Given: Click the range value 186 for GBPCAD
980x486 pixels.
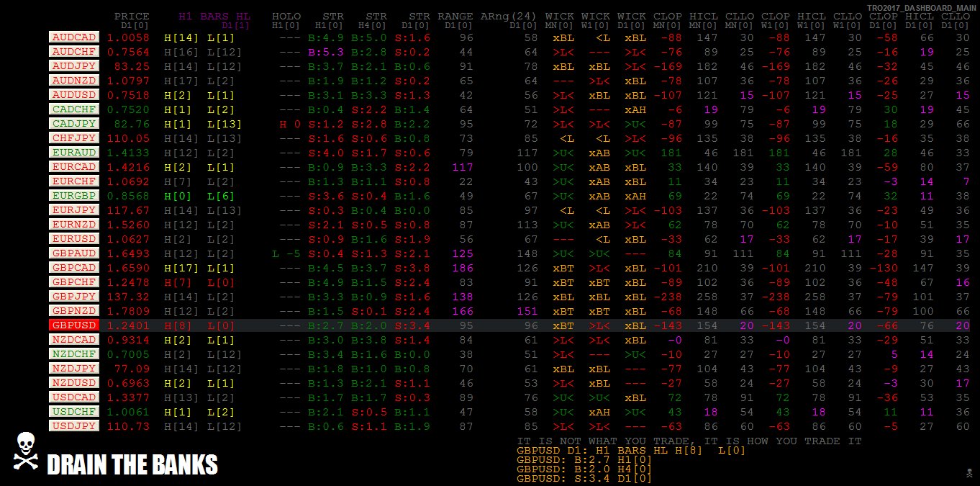Looking at the screenshot, I should 463,268.
